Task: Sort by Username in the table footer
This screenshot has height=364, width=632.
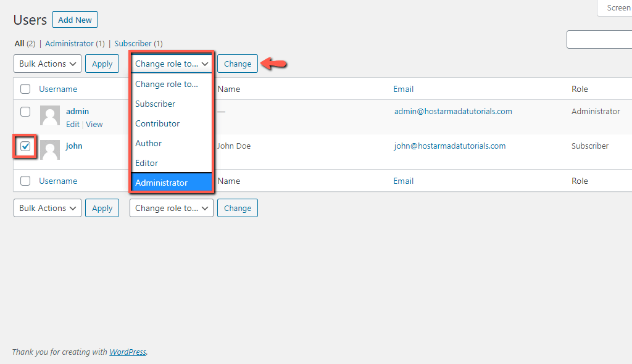Action: tap(58, 181)
